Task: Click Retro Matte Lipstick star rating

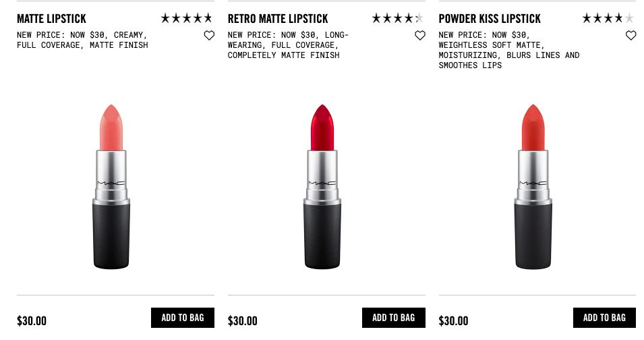Action: [x=398, y=18]
